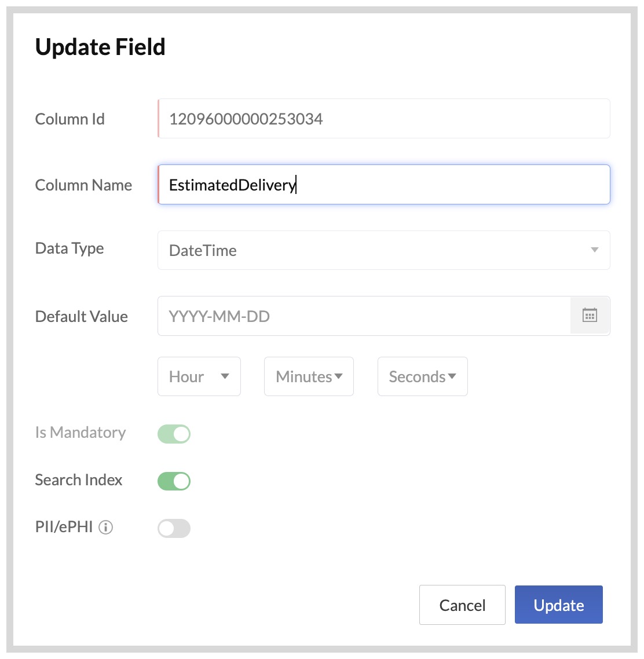Click the Data Type dropdown arrow
The width and height of the screenshot is (644, 659).
594,250
